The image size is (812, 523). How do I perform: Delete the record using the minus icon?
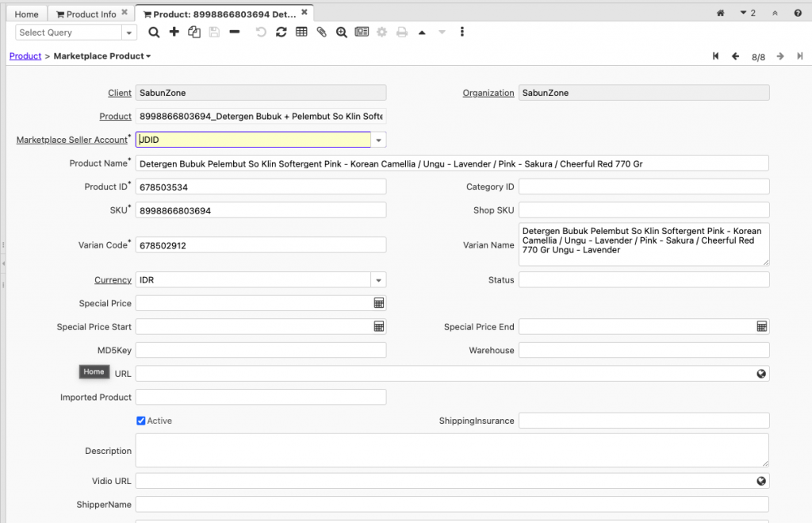coord(235,32)
